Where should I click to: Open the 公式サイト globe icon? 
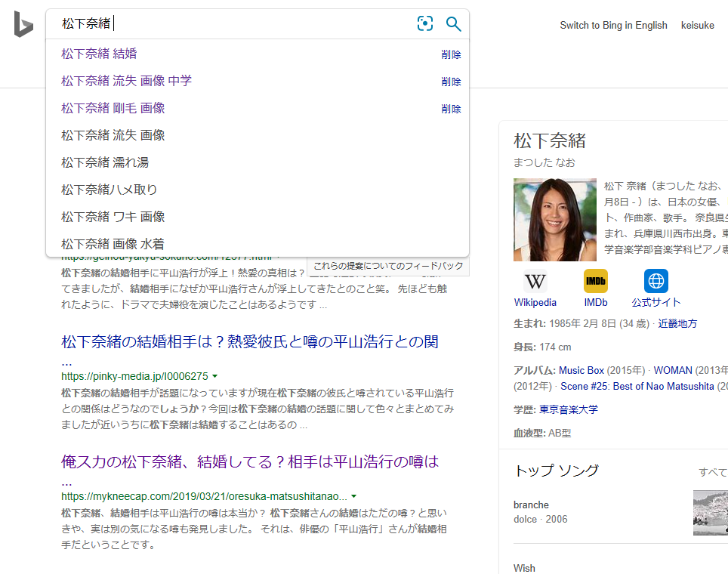tap(656, 281)
